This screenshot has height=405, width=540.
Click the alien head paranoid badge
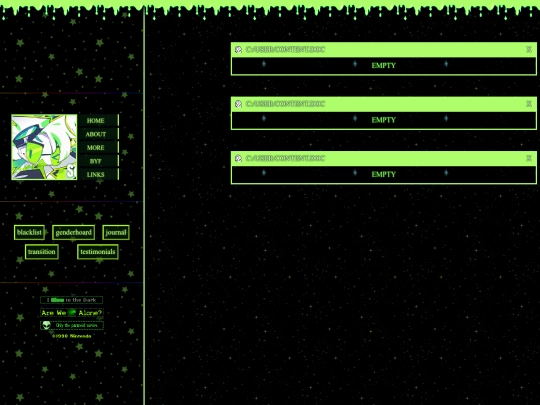[72, 325]
